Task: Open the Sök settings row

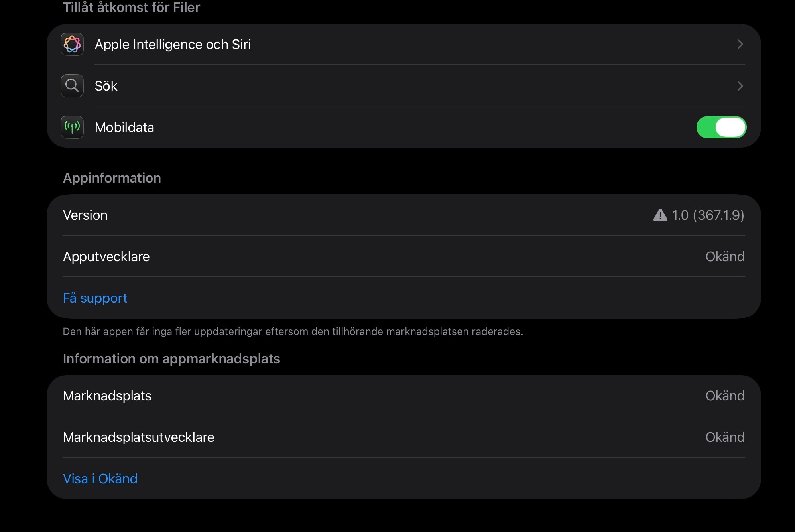Action: pos(106,86)
